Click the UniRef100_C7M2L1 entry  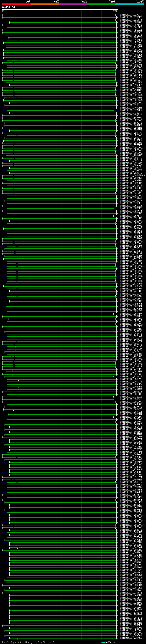tap(131, 110)
